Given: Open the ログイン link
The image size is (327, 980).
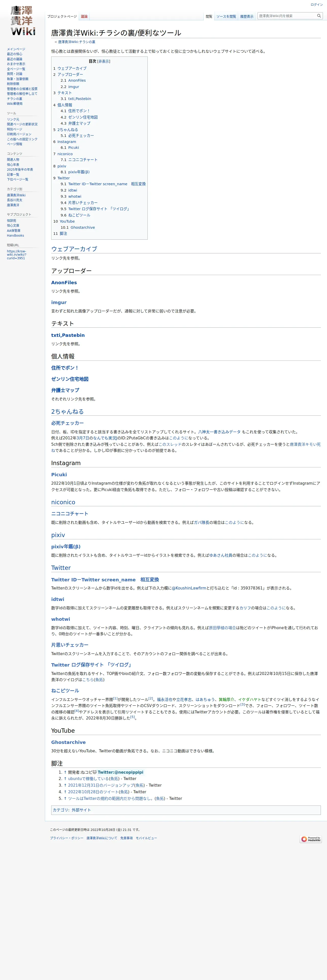Looking at the screenshot, I should (316, 5).
